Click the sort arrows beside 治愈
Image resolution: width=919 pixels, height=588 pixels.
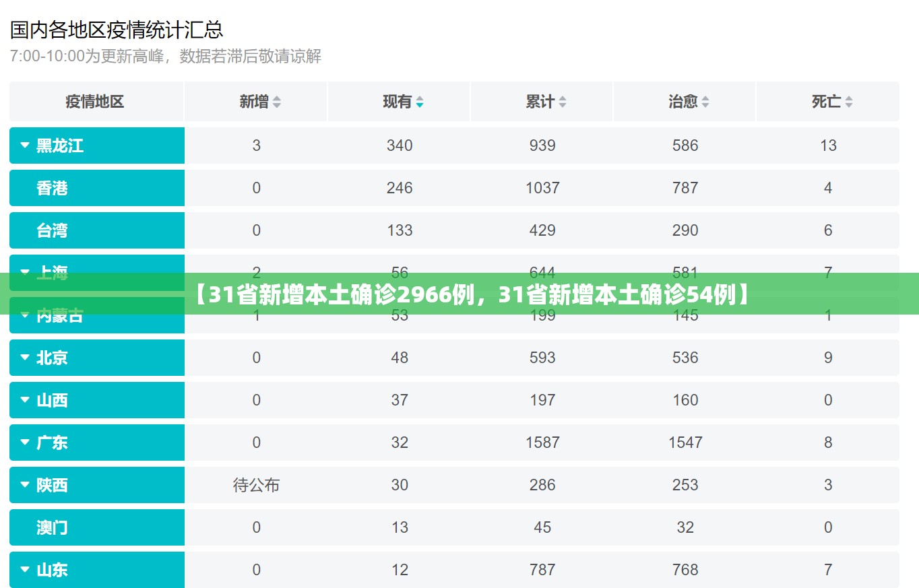click(x=705, y=102)
